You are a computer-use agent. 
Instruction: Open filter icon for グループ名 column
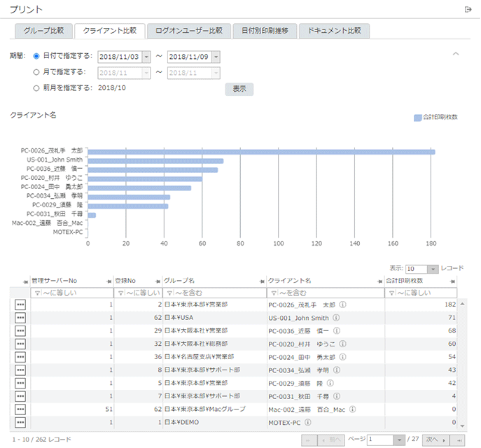click(168, 293)
